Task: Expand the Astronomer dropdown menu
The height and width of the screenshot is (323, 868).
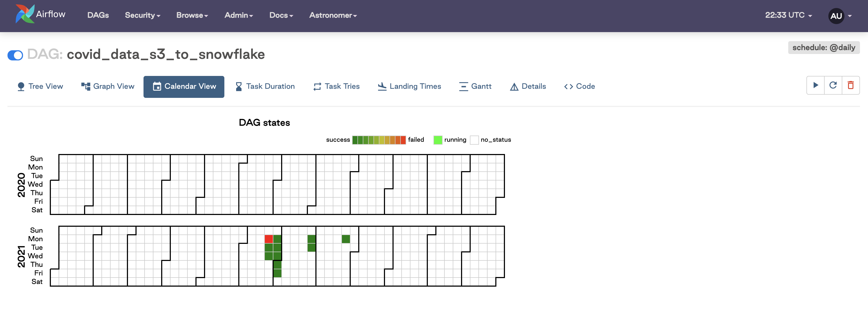Action: pos(333,15)
